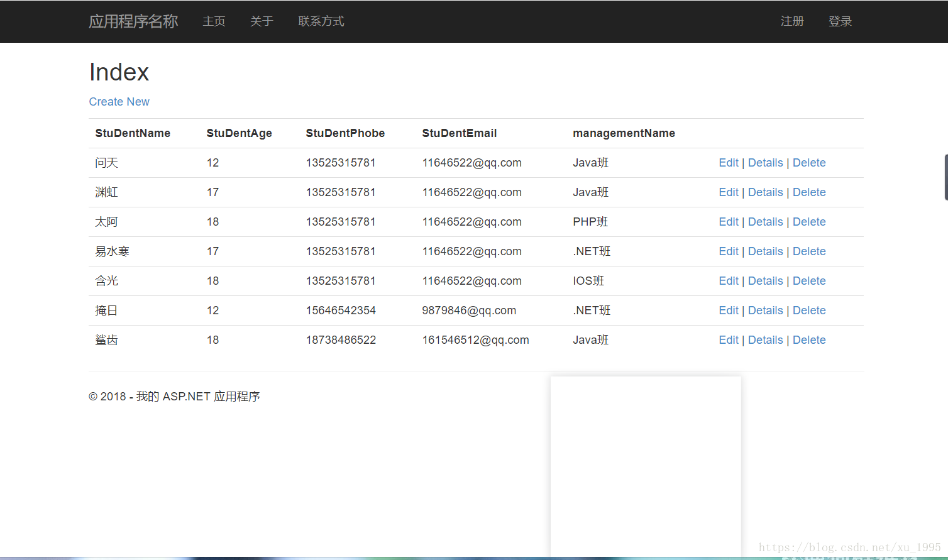Delete the 问天 student row
This screenshot has height=560, width=948.
[809, 163]
